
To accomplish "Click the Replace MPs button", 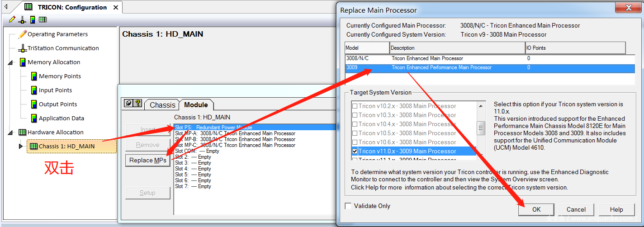I will [147, 160].
